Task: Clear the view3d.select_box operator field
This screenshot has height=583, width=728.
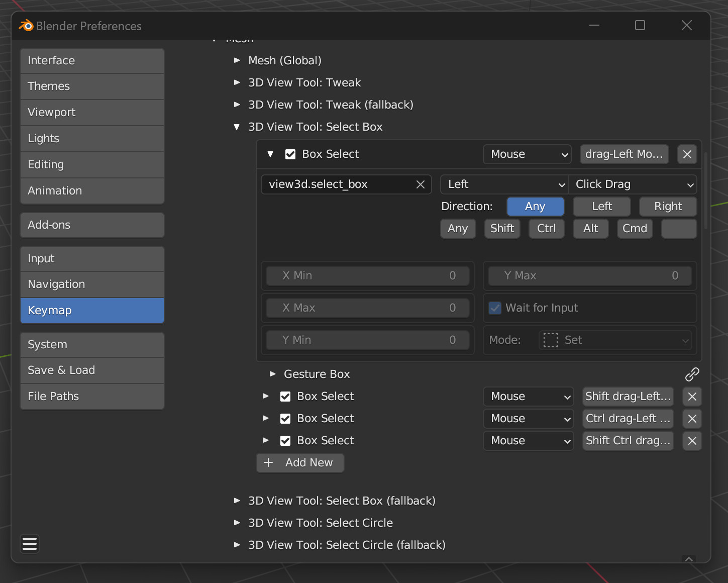Action: point(421,184)
